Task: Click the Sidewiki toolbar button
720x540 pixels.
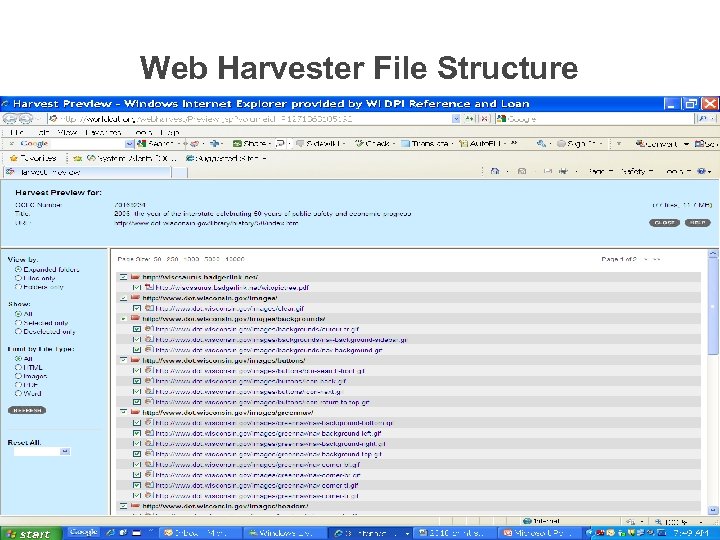Action: [320, 144]
